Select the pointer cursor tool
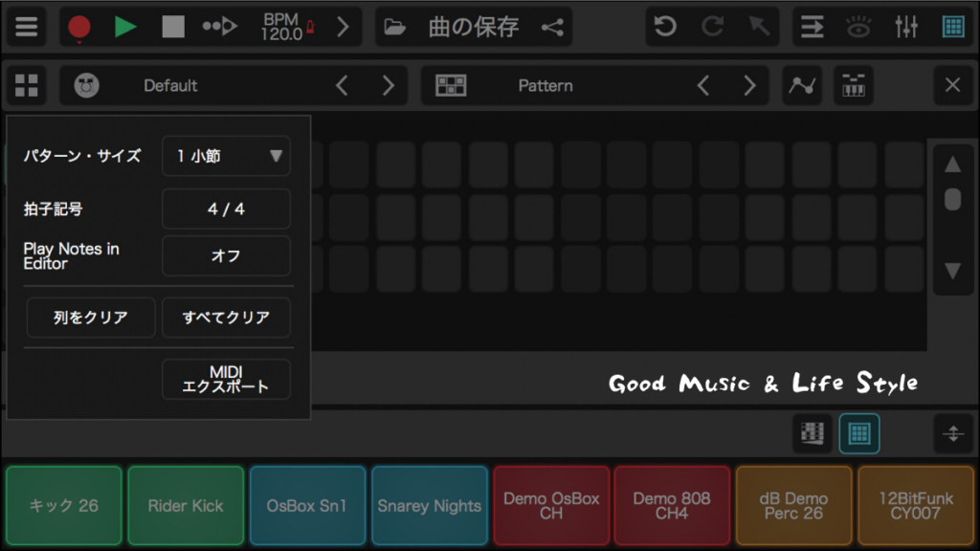 [x=759, y=26]
